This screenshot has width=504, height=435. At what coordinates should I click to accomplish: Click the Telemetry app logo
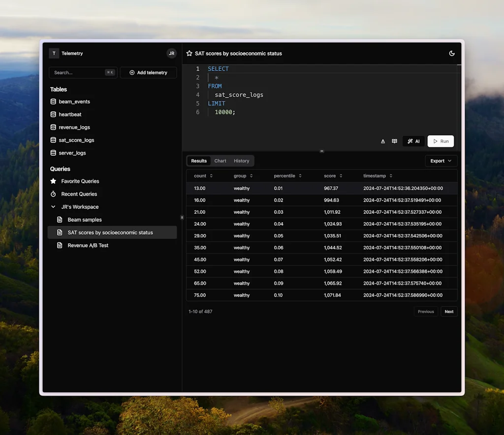(x=54, y=53)
